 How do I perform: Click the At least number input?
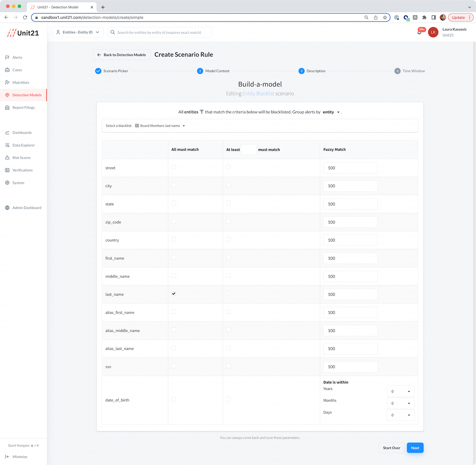pyautogui.click(x=249, y=149)
